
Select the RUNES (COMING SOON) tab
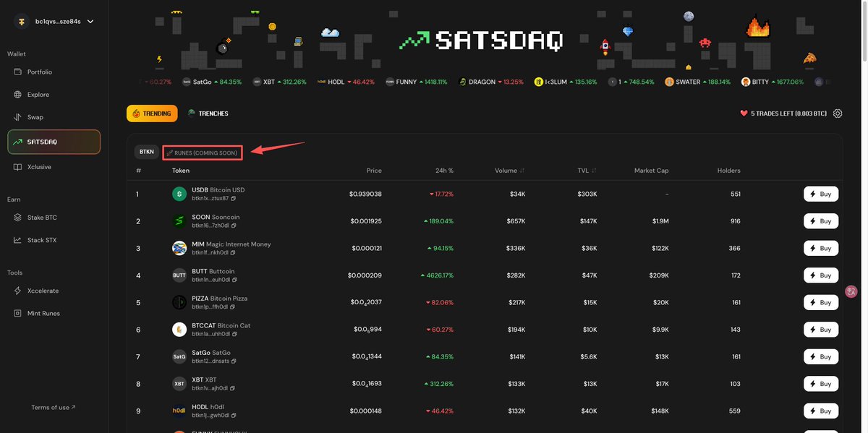(202, 153)
